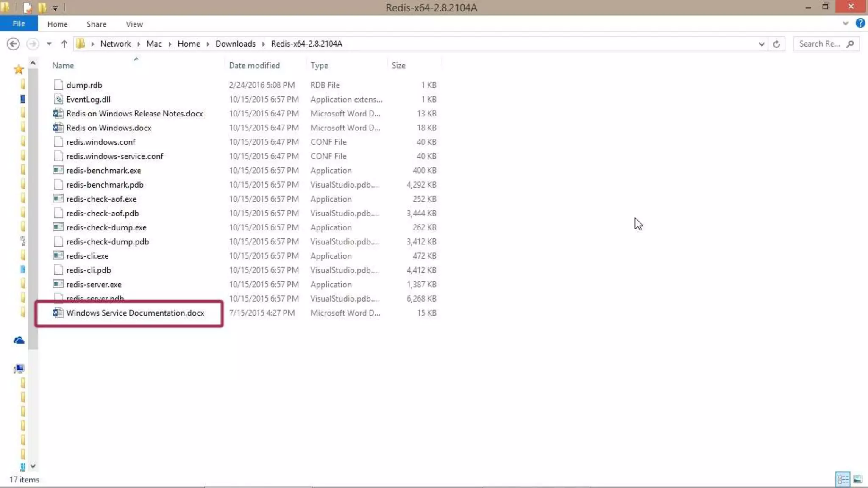Open the File menu tab

19,24
